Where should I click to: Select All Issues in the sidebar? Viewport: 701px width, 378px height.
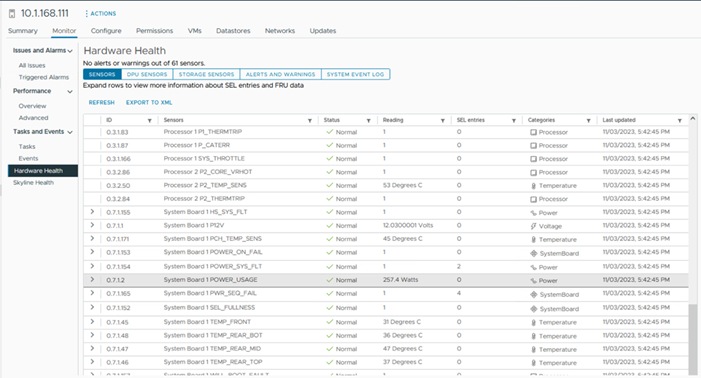[32, 65]
